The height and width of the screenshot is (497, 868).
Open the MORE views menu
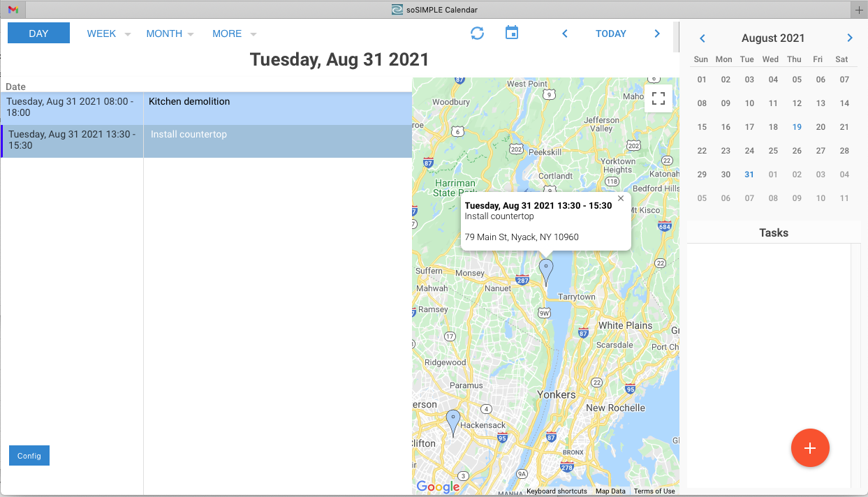(227, 34)
